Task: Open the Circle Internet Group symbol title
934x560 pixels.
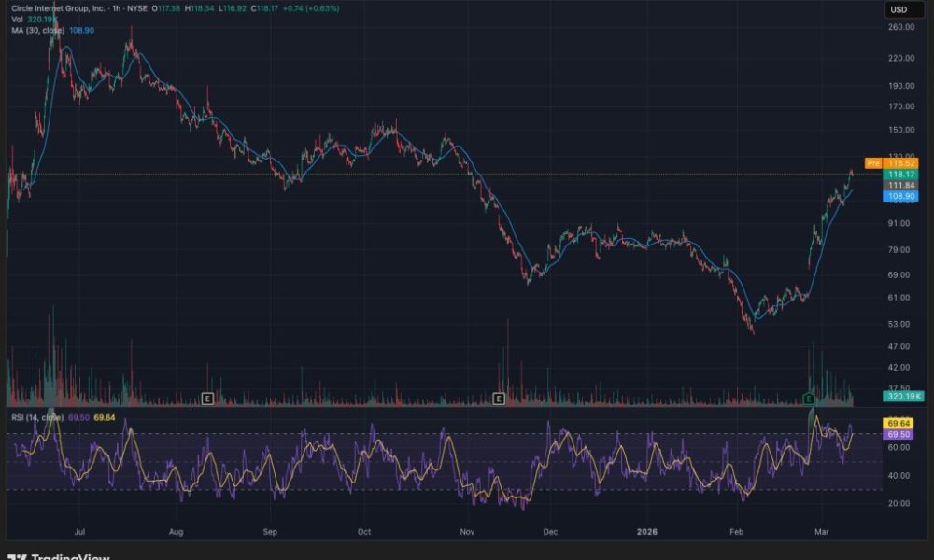Action: point(58,8)
